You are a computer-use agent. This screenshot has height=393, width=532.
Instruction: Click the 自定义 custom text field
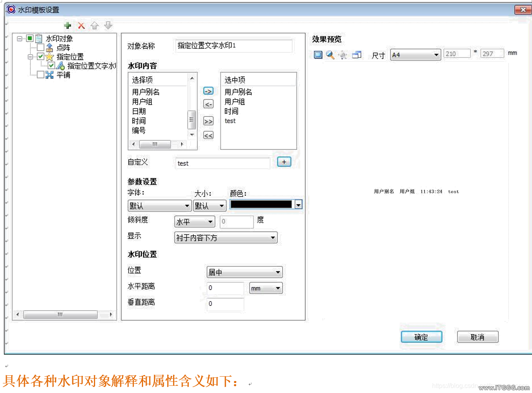(x=223, y=163)
